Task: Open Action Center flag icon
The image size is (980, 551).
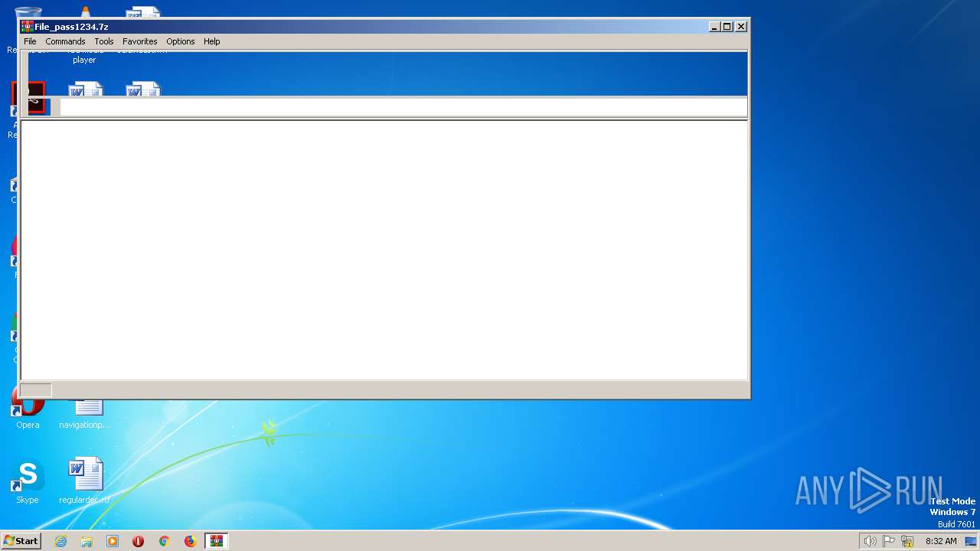Action: pyautogui.click(x=889, y=541)
